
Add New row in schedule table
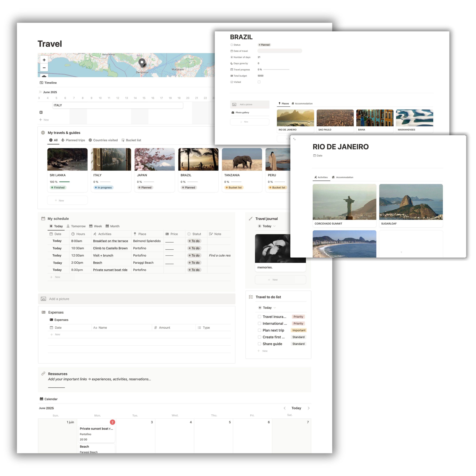55,277
